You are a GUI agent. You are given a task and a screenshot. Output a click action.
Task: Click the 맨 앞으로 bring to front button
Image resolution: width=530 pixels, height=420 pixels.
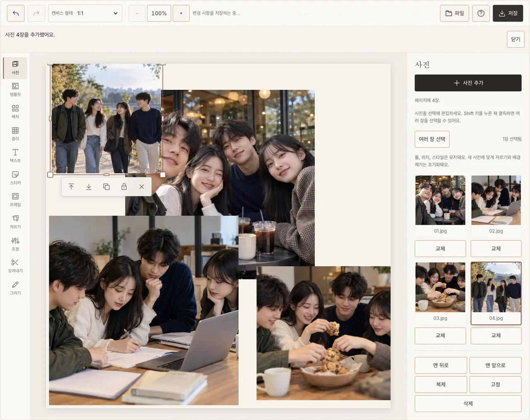tap(496, 365)
